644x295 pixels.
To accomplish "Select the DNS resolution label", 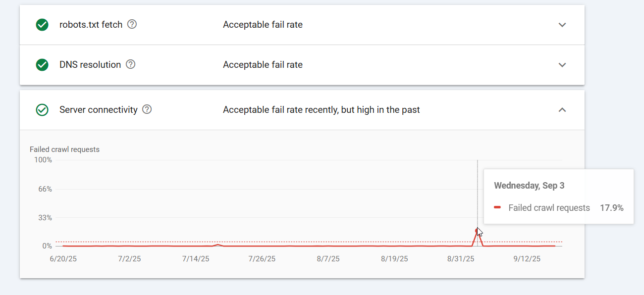I will [x=90, y=65].
